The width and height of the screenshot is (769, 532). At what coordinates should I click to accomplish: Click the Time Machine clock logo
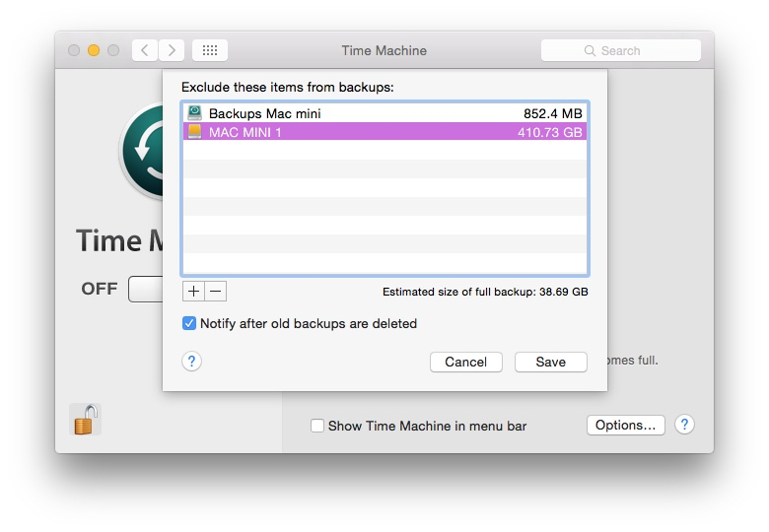point(143,151)
